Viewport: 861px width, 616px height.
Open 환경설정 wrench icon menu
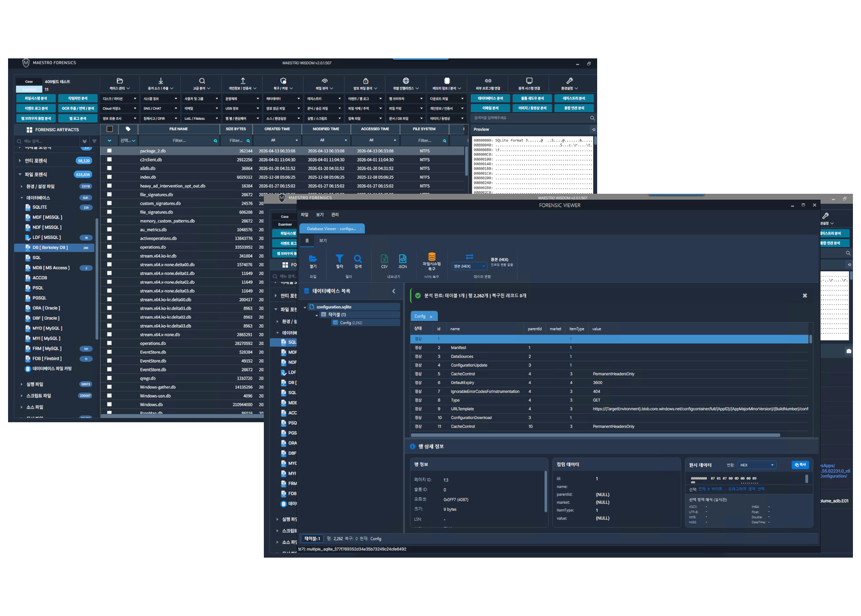(x=569, y=81)
